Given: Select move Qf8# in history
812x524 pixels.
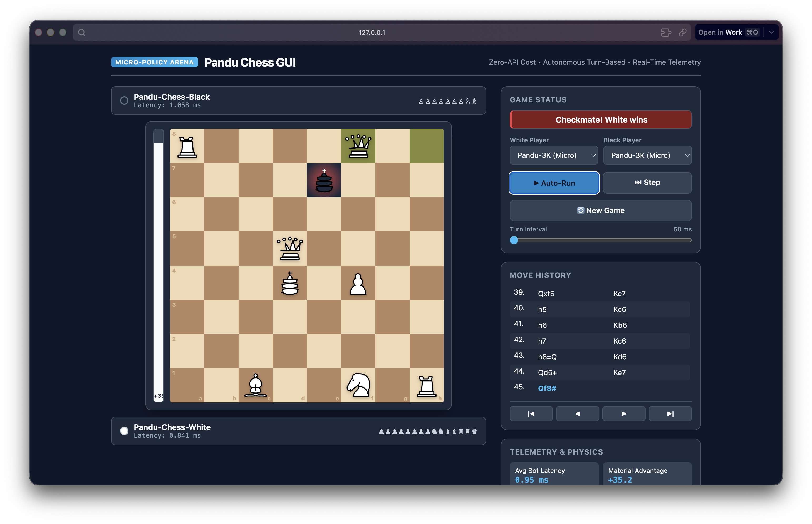Looking at the screenshot, I should click(547, 388).
